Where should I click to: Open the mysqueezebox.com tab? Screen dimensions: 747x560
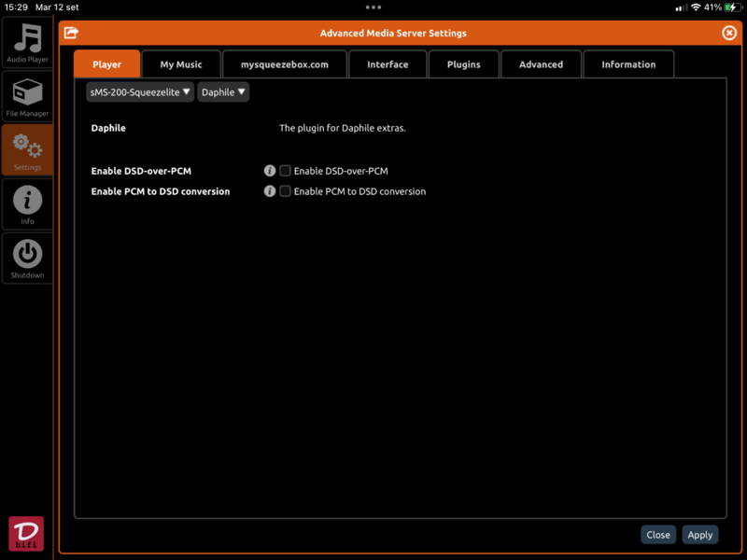point(285,64)
